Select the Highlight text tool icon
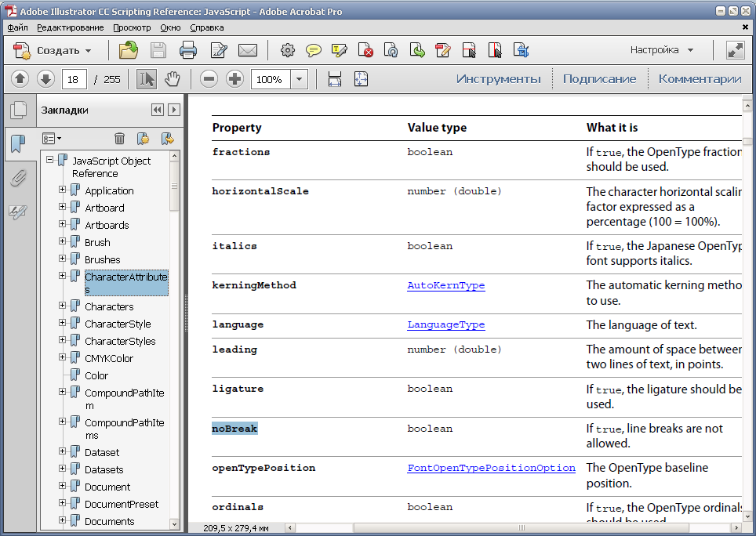Viewport: 756px width, 536px height. pyautogui.click(x=340, y=50)
